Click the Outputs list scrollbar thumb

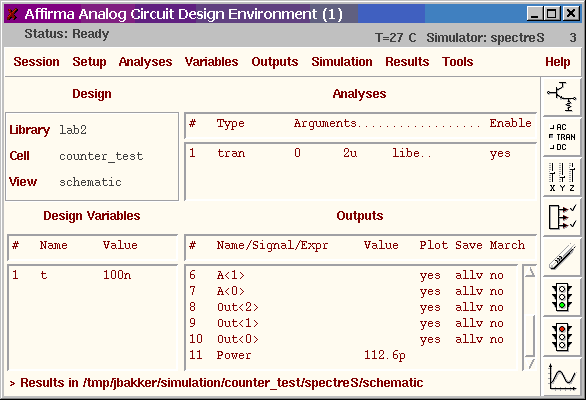tap(530, 335)
